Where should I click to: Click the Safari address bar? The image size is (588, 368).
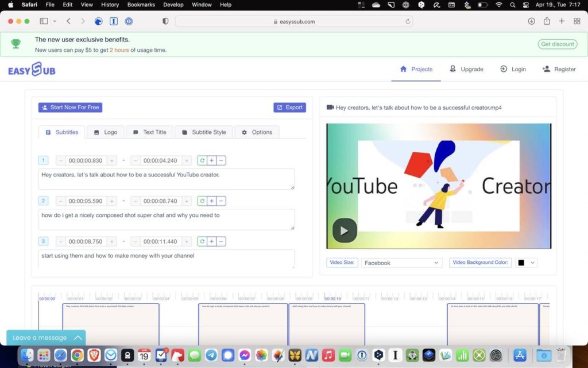294,21
